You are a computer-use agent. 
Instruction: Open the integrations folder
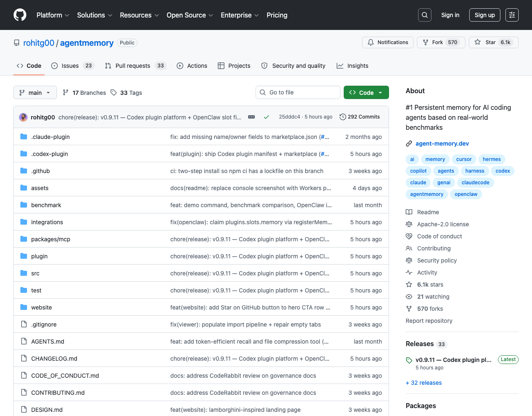coord(47,222)
